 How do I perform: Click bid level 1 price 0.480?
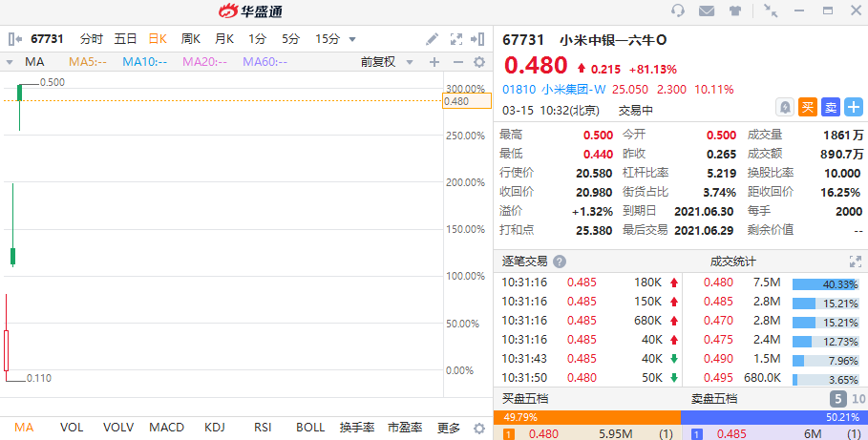tap(543, 434)
